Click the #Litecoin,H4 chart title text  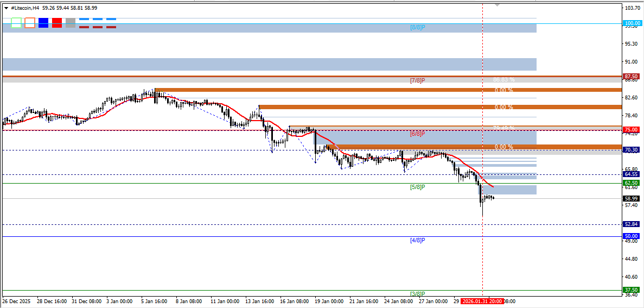(x=26, y=8)
